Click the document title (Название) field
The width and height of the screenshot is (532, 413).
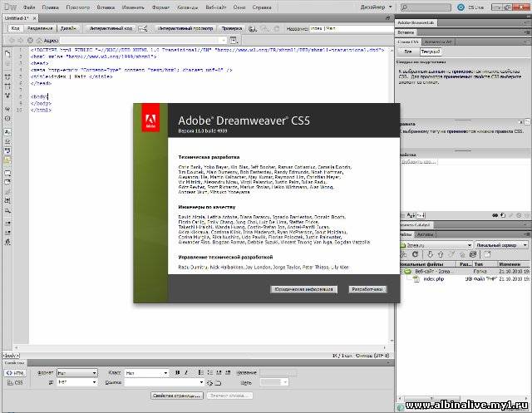(x=351, y=29)
